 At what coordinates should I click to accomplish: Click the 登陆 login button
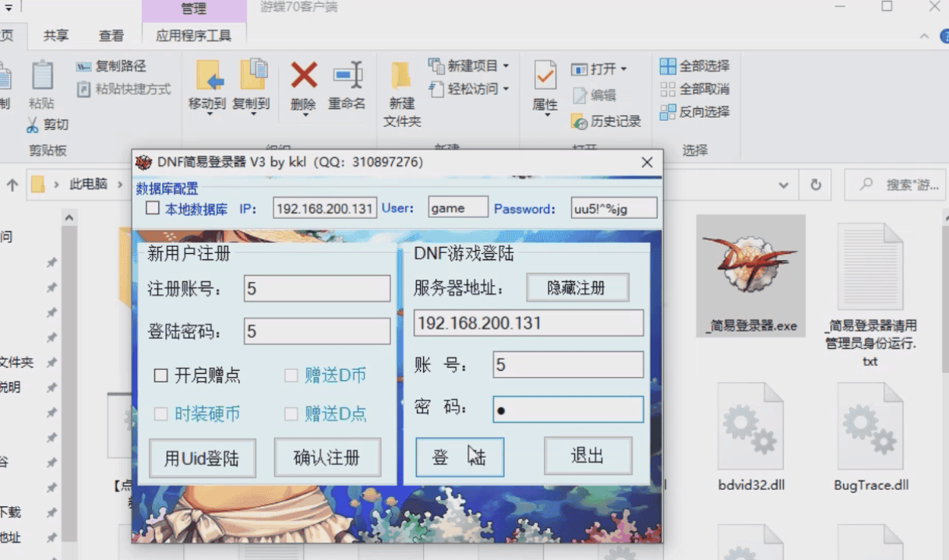[459, 457]
